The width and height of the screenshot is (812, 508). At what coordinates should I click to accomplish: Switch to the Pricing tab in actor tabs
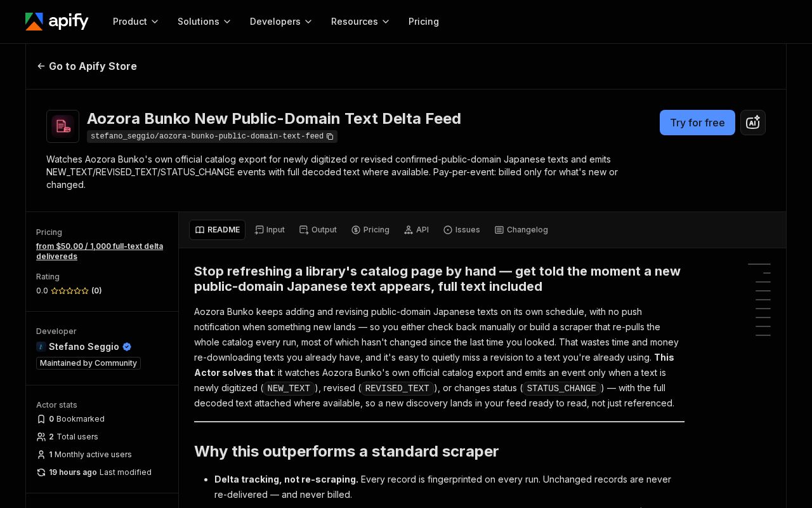coord(370,230)
